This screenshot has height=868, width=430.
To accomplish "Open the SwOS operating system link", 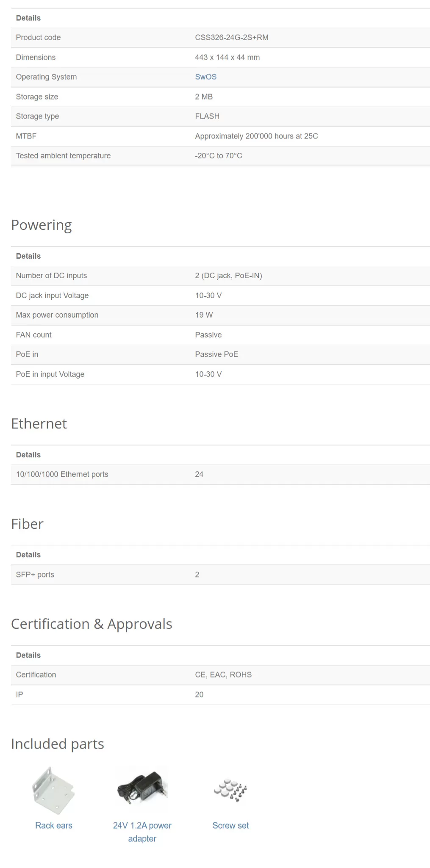I will 205,77.
